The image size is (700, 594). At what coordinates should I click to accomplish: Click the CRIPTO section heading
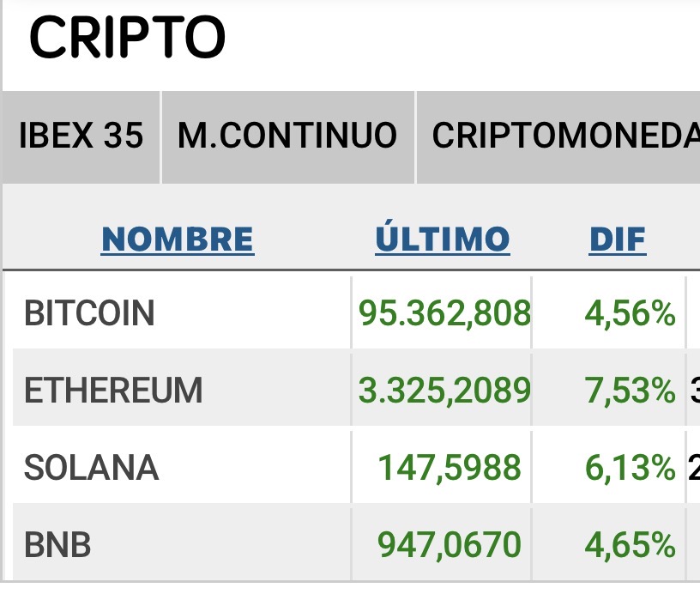[127, 37]
